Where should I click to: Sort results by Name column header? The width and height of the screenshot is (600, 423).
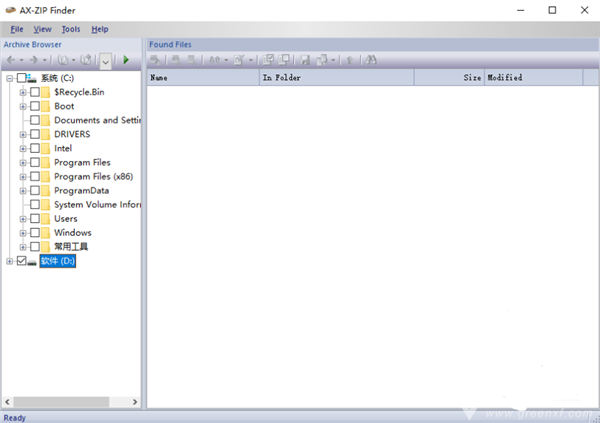pos(200,77)
